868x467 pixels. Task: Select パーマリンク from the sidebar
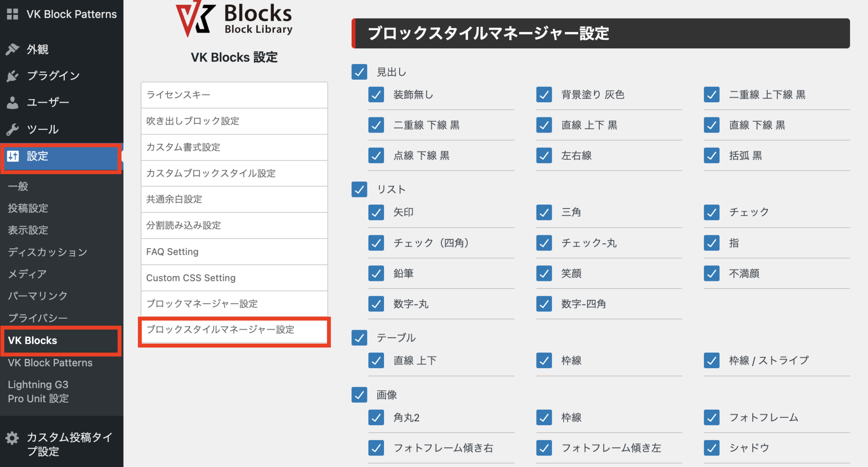(x=37, y=295)
